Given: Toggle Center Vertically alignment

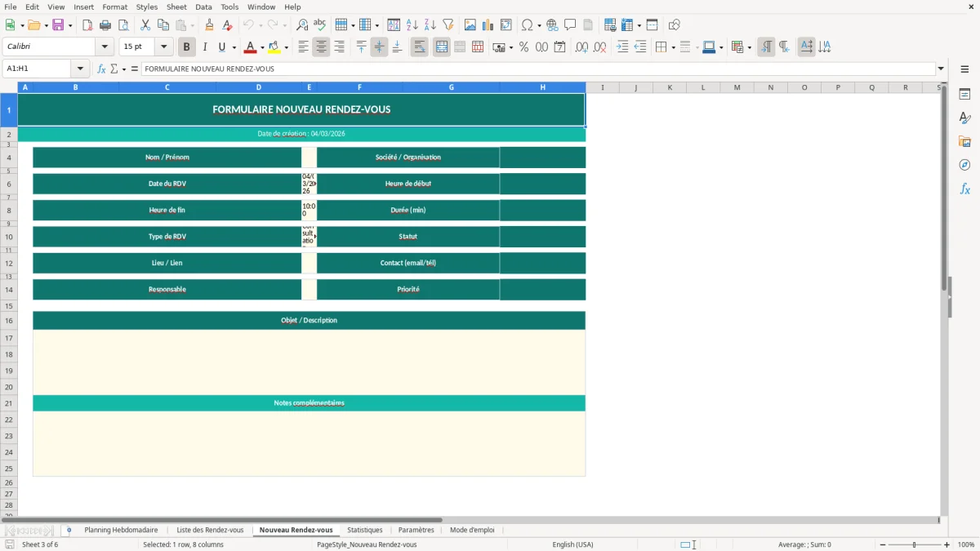Looking at the screenshot, I should [x=379, y=47].
